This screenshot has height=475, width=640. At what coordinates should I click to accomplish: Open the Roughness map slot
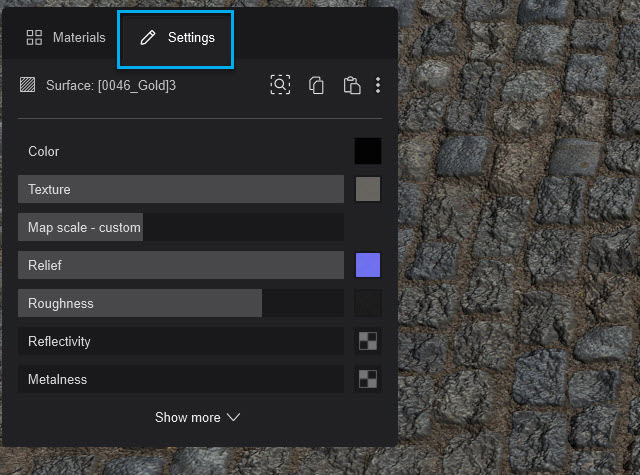[368, 303]
